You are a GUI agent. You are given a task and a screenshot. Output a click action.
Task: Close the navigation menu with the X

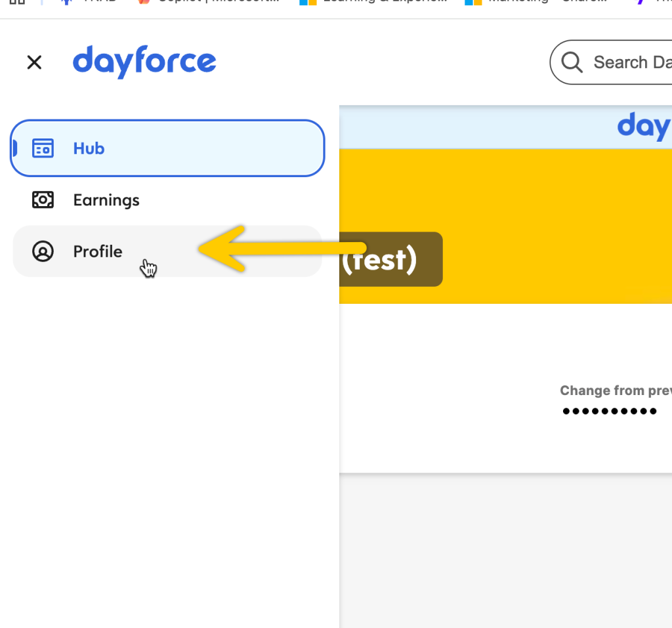(x=34, y=62)
